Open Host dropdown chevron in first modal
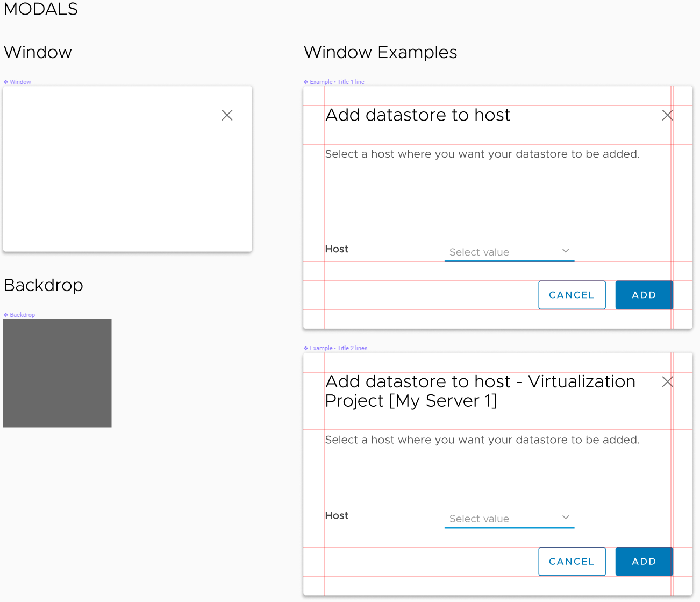The height and width of the screenshot is (602, 700). [x=566, y=251]
